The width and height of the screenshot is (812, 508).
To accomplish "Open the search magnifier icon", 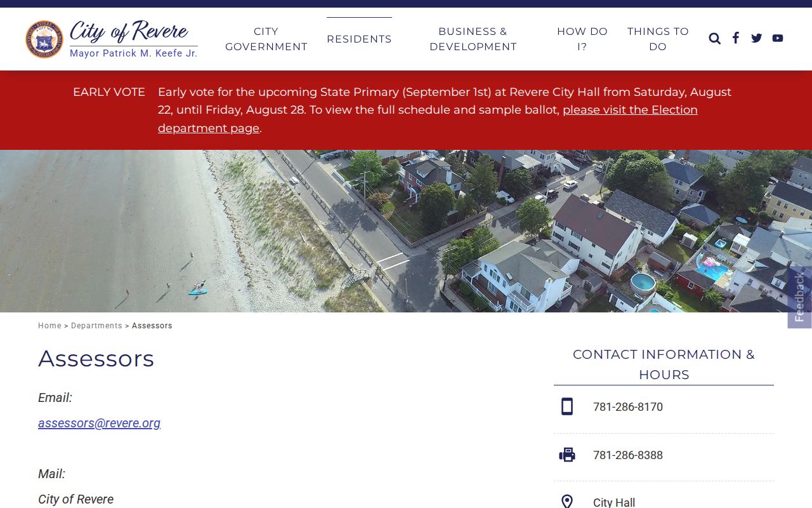I will (715, 39).
